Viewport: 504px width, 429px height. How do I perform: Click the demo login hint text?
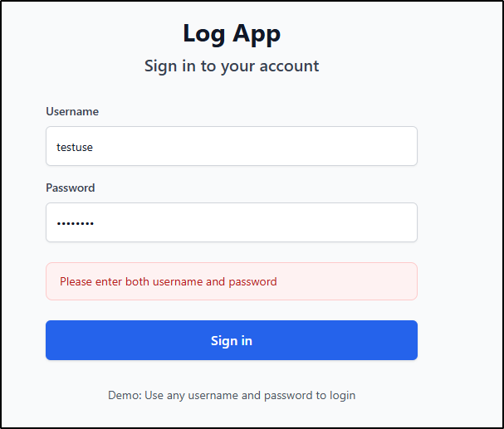(232, 395)
